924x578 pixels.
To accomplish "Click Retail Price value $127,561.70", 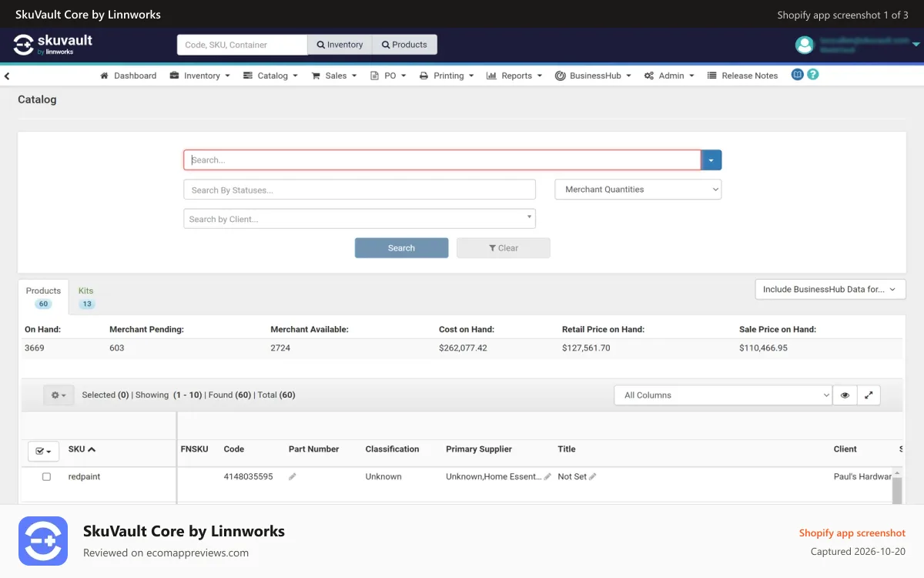I will [x=586, y=348].
